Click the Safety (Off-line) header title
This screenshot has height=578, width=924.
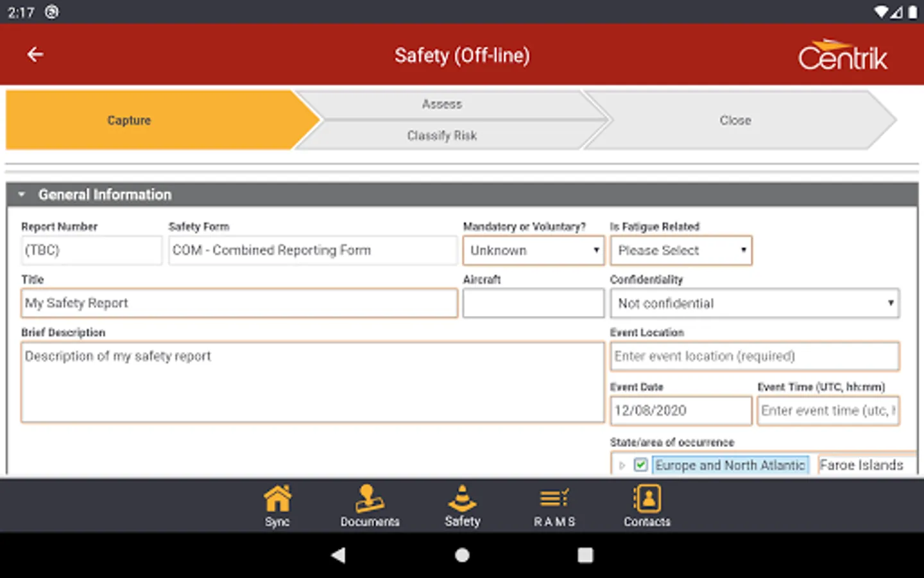coord(462,56)
